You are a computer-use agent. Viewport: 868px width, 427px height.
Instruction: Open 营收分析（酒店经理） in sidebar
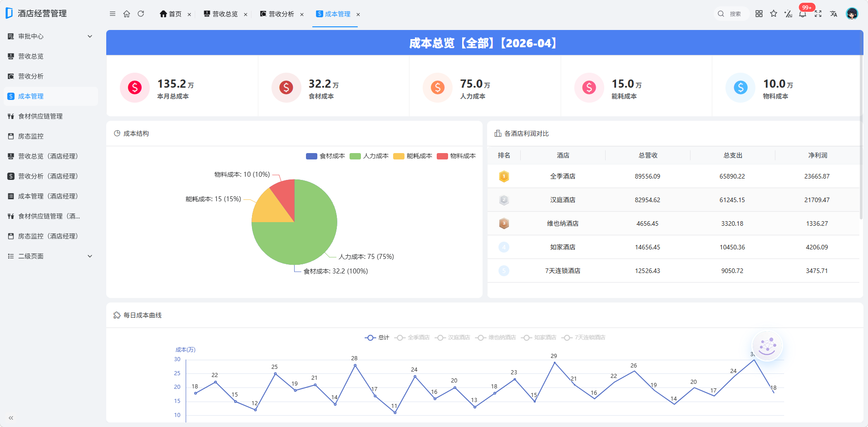(x=50, y=176)
